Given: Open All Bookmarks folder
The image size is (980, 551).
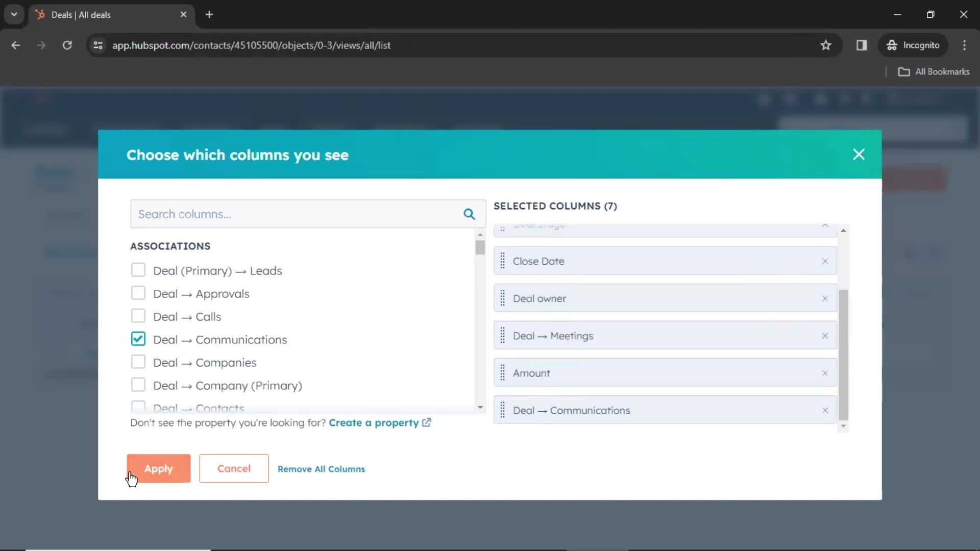Looking at the screenshot, I should tap(934, 71).
